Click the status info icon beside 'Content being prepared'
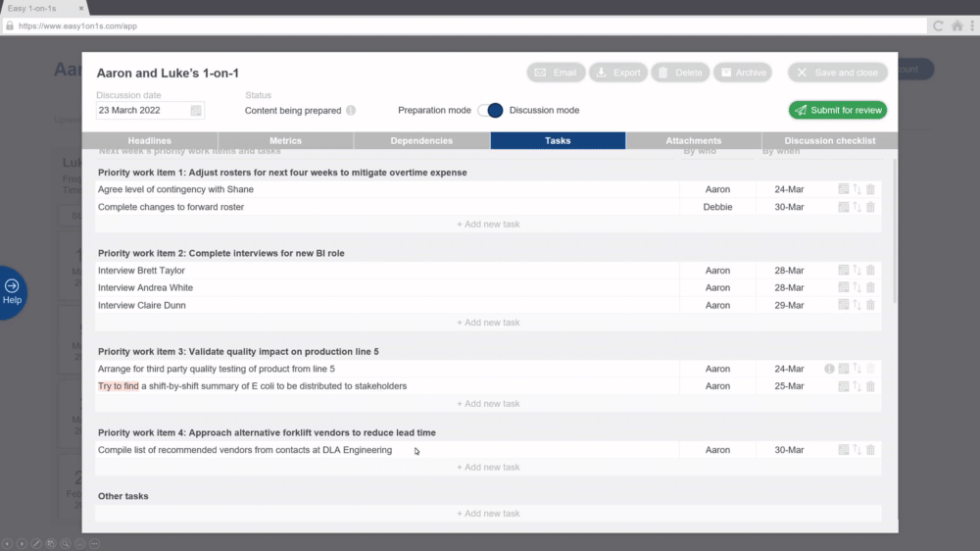The image size is (980, 551). click(351, 110)
